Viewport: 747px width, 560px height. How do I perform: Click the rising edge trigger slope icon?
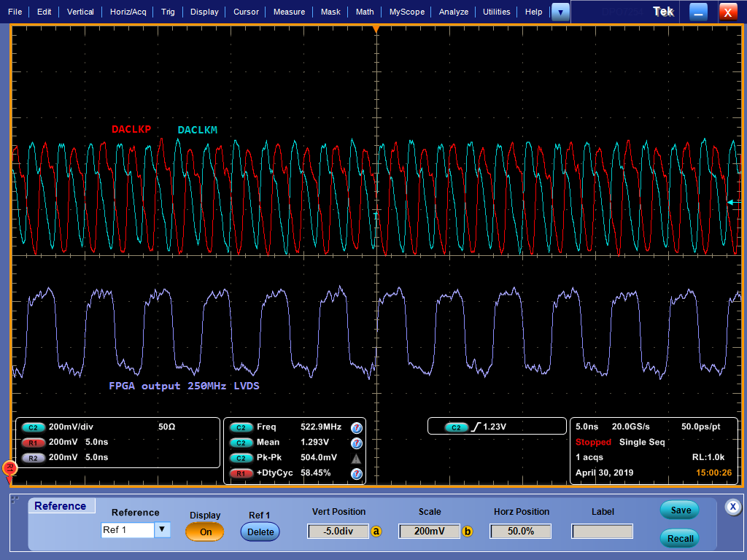[x=476, y=427]
